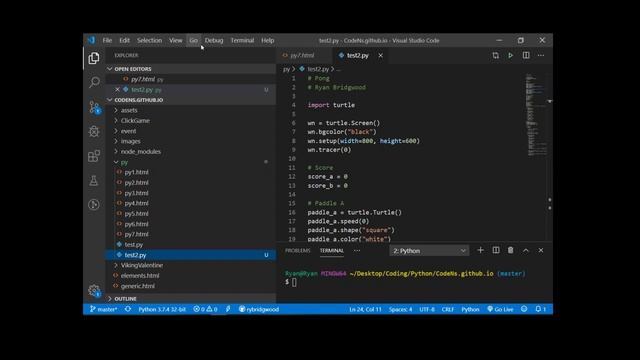640x360 pixels.
Task: Click rybridgwood GitHub account status item
Action: point(259,309)
